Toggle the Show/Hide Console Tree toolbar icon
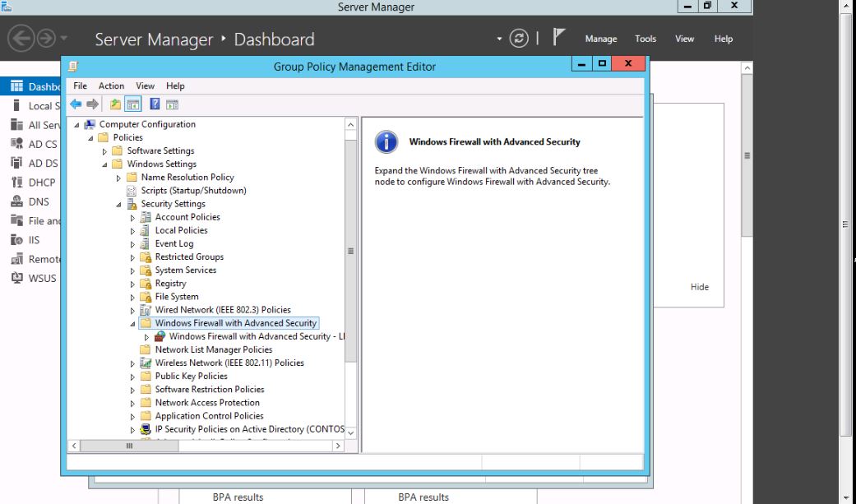856x504 pixels. pos(132,104)
